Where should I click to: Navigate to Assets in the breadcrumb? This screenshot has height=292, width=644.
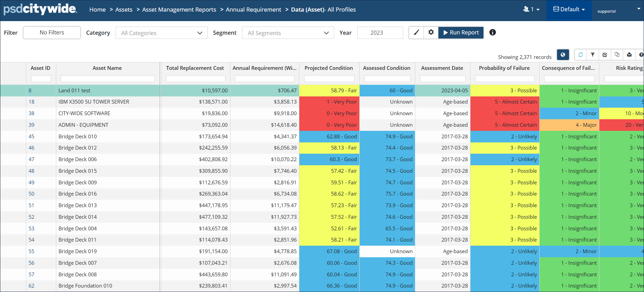[x=124, y=10]
